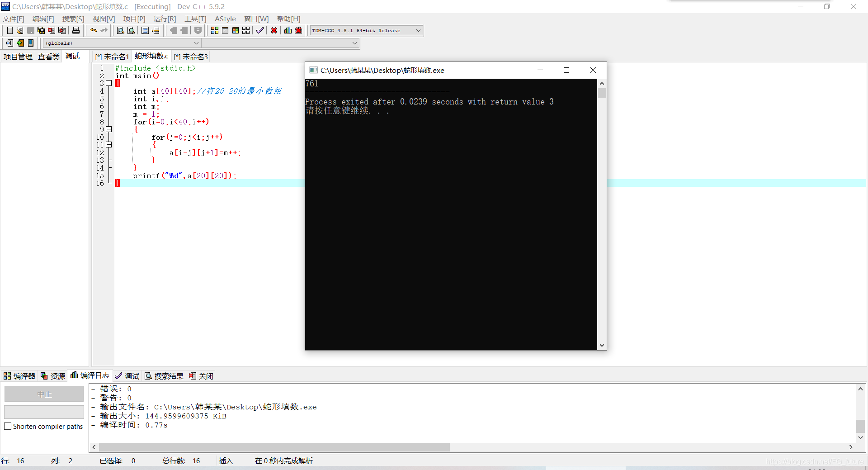Image resolution: width=868 pixels, height=470 pixels.
Task: Click the Profile analysis chart icon
Action: coord(288,30)
